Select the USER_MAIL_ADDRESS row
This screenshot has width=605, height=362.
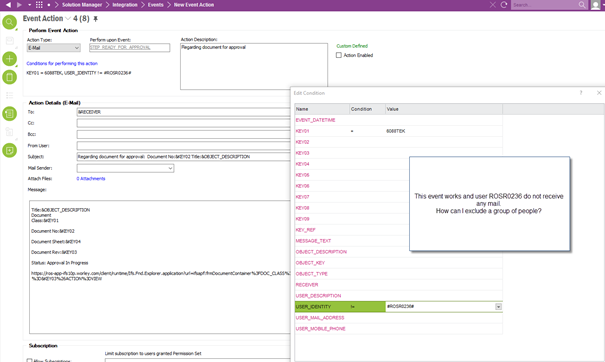click(399, 318)
